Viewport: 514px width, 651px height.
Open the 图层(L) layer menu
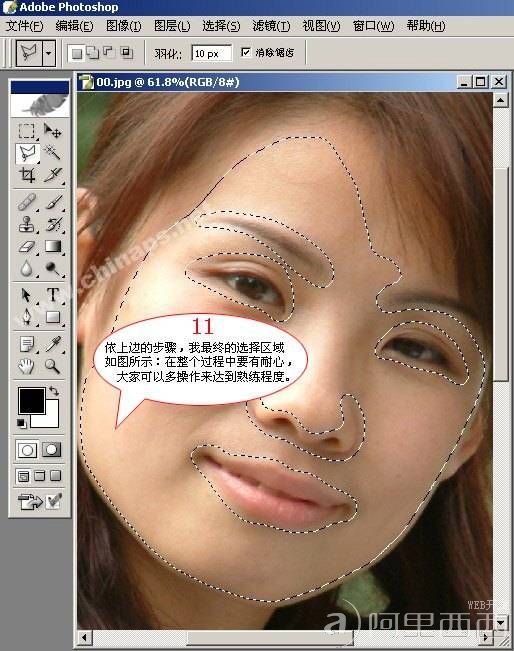point(172,26)
